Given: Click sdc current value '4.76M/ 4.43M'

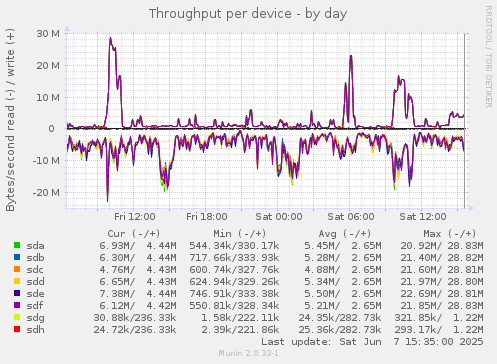Looking at the screenshot, I should (x=138, y=270).
